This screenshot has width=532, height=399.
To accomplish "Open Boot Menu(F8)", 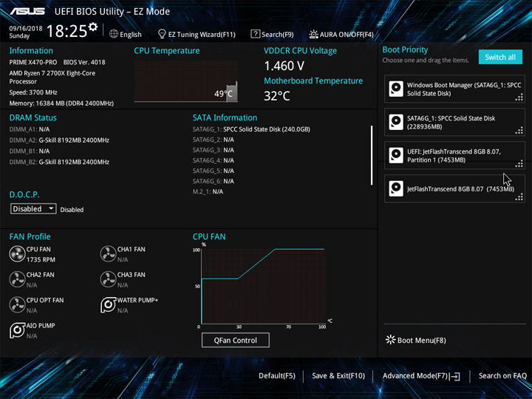I will [x=416, y=341].
